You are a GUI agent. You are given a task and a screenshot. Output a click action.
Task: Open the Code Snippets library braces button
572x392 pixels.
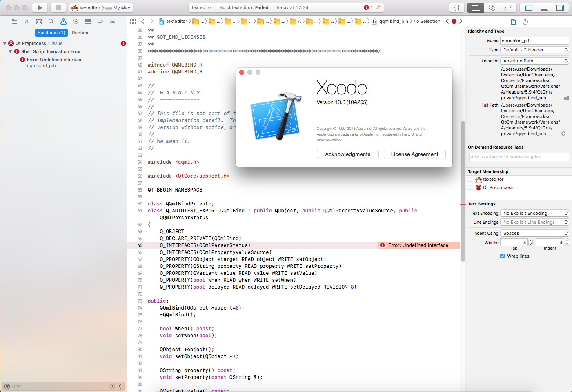pos(457,7)
